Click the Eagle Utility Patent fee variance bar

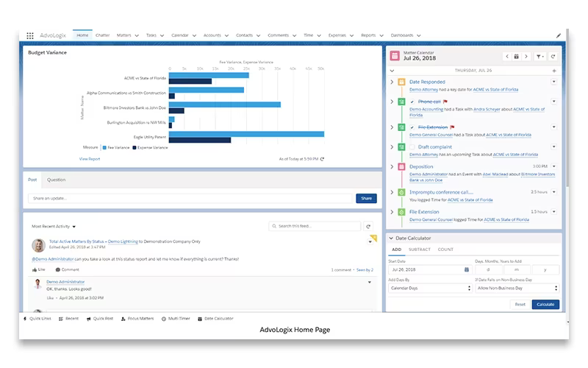[x=246, y=134]
